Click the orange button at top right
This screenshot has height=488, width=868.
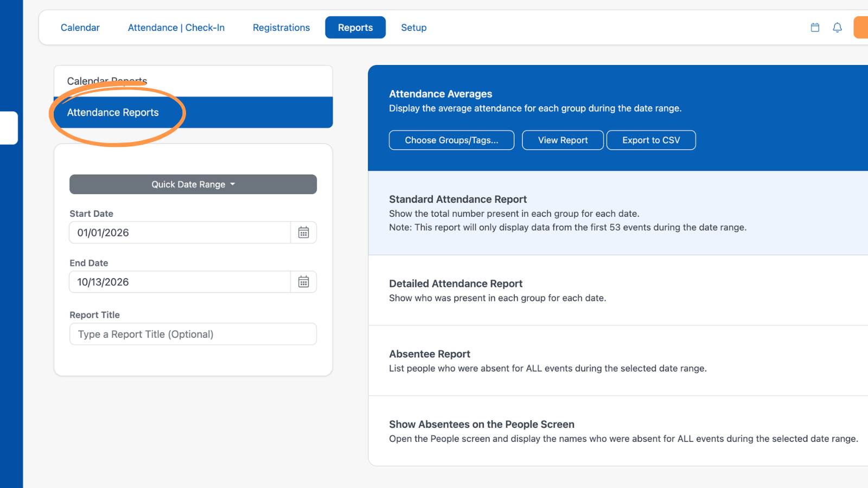(861, 28)
